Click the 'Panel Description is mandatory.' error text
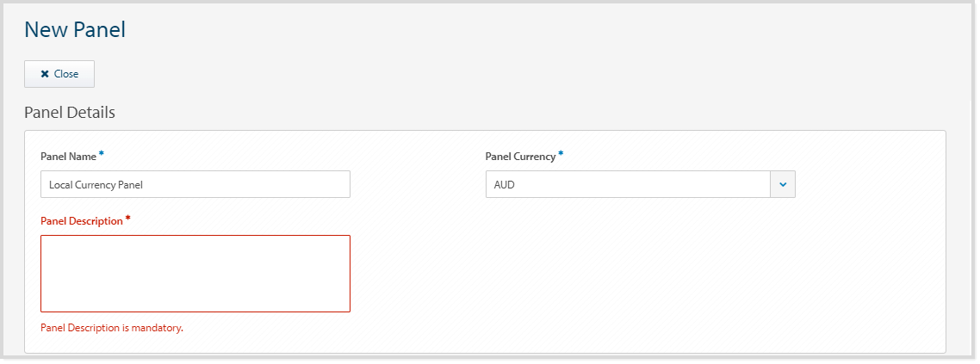Viewport: 980px width, 364px height. point(112,328)
